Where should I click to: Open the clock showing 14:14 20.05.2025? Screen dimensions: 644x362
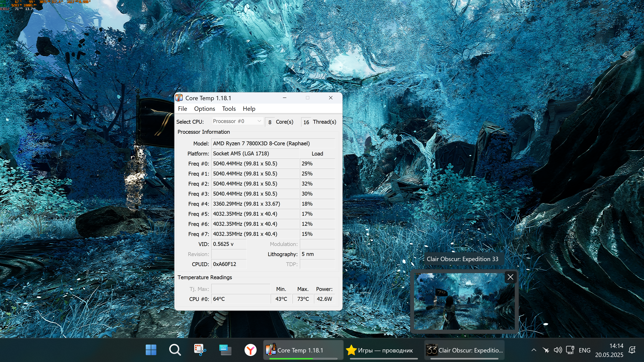pos(609,350)
